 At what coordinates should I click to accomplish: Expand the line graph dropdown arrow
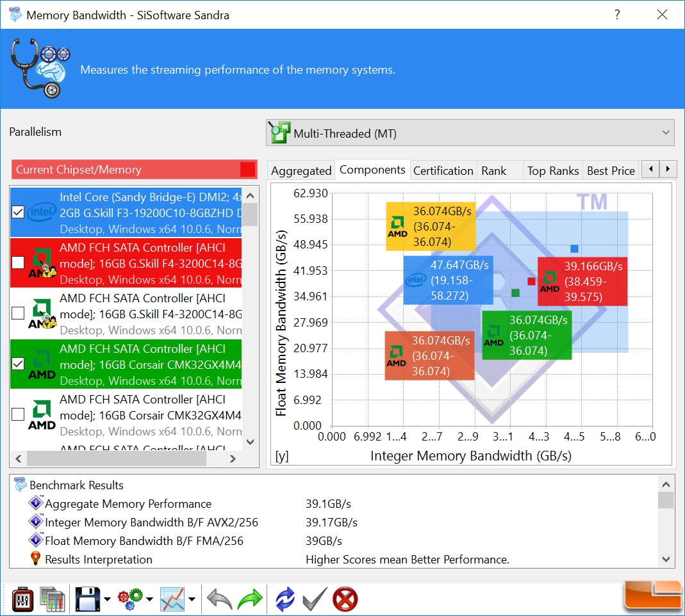pos(192,599)
